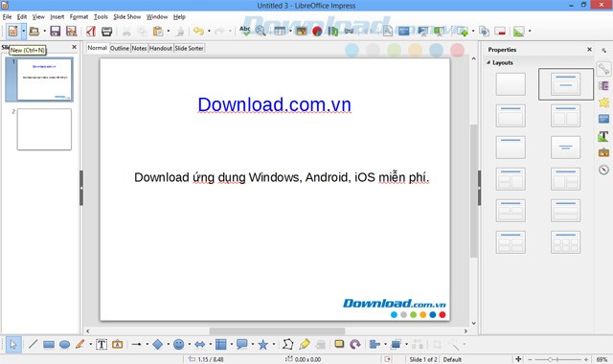613x364 pixels.
Task: Click the Save floppy disk icon
Action: (x=56, y=31)
